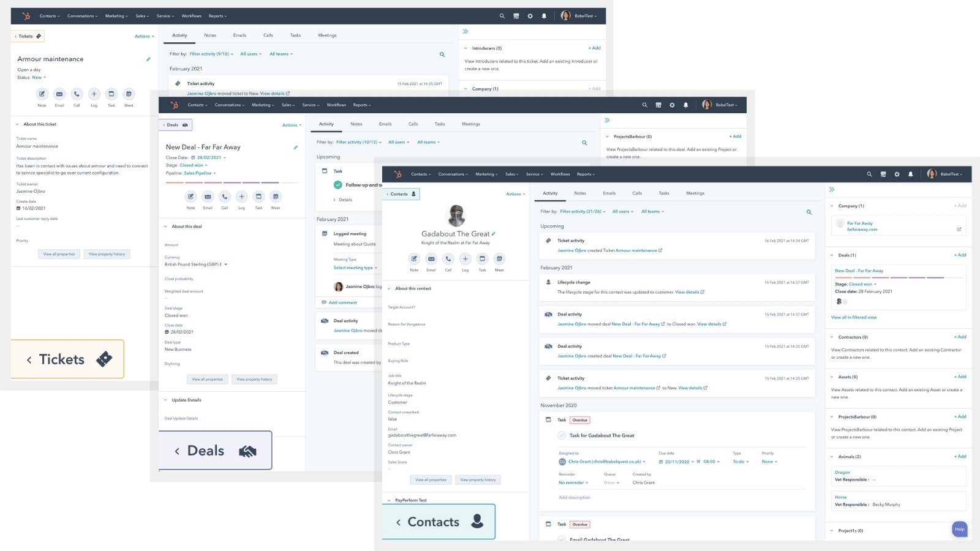Check off the overdue Task for Gadabout The Great
The image size is (980, 551).
click(561, 435)
